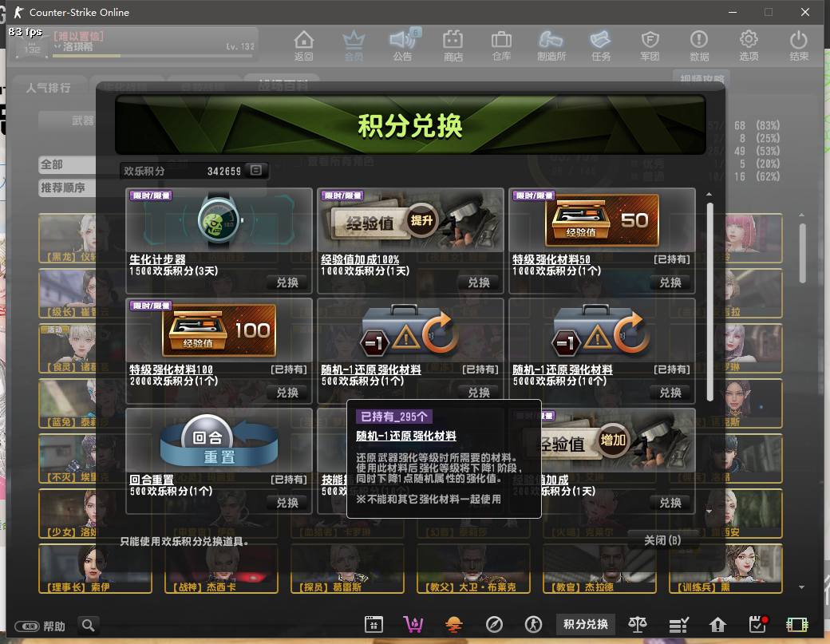Click the balance scales icon

tap(638, 624)
